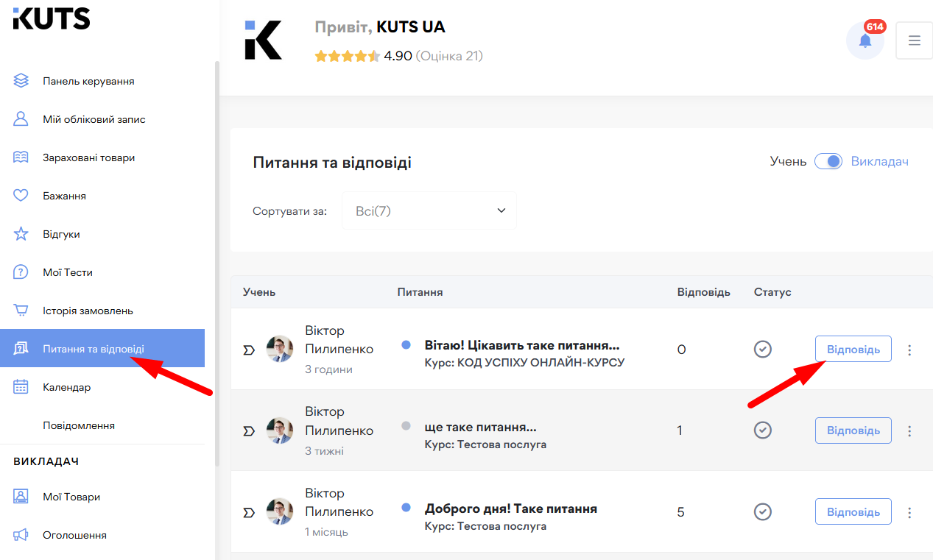Open the Бажання heart icon in sidebar
The width and height of the screenshot is (933, 560).
(21, 195)
